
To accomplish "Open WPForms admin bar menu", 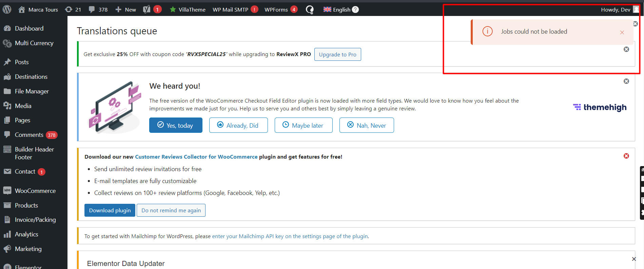I will click(x=281, y=10).
